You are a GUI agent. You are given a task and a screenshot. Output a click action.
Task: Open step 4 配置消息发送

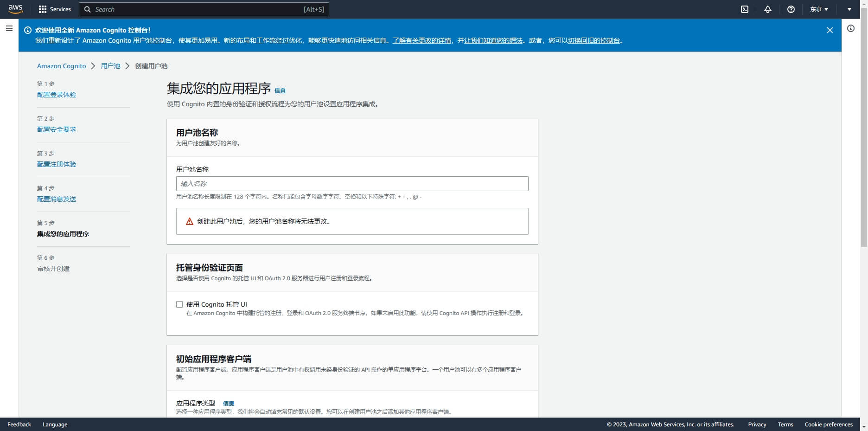click(57, 199)
